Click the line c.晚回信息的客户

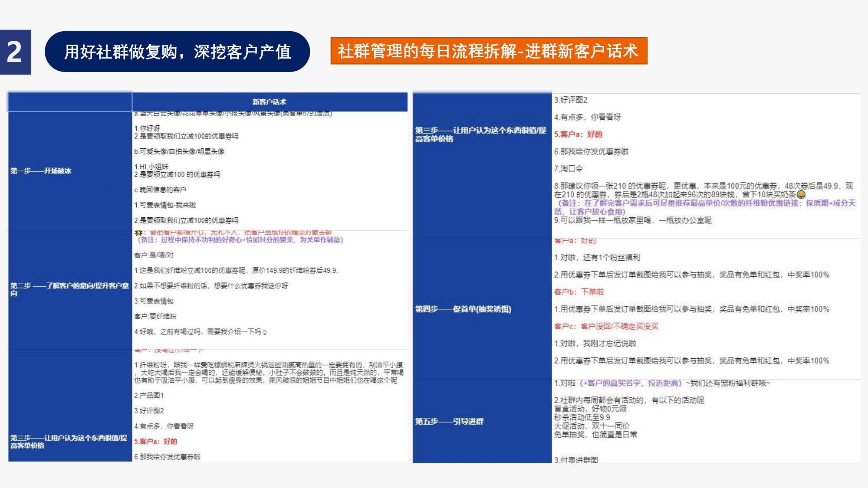(x=160, y=190)
